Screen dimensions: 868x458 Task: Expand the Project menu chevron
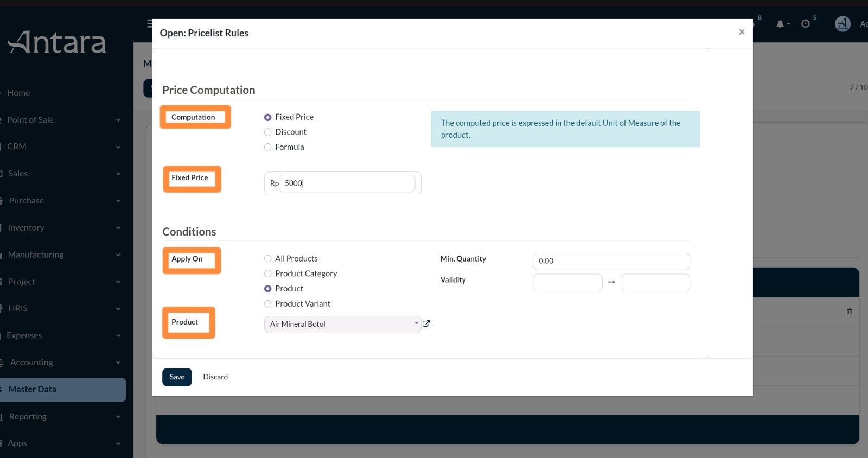pos(118,282)
